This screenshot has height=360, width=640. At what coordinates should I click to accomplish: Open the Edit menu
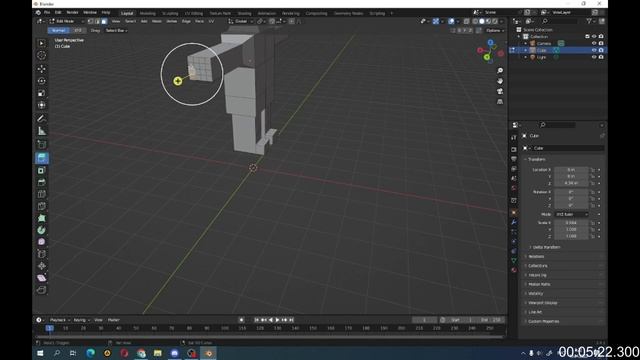point(58,13)
